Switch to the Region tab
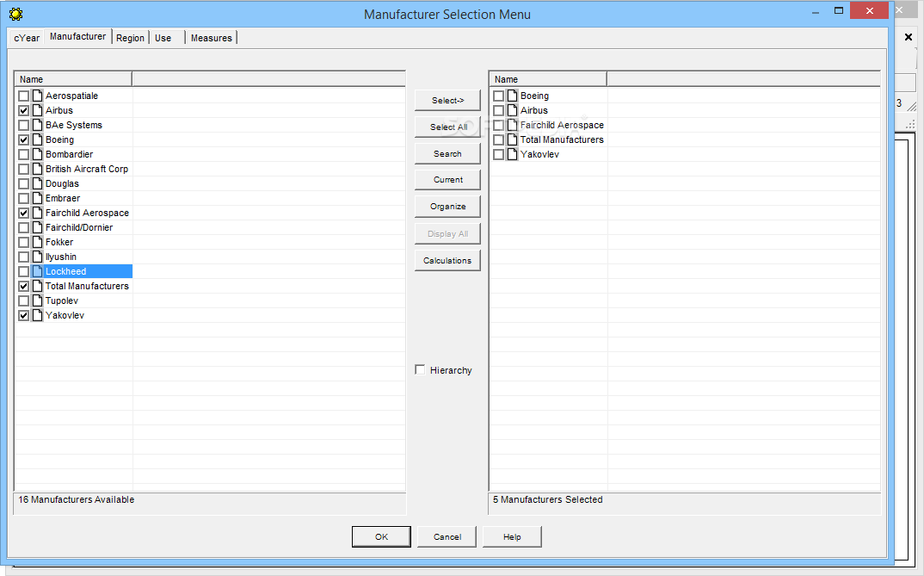This screenshot has width=924, height=576. pyautogui.click(x=130, y=38)
